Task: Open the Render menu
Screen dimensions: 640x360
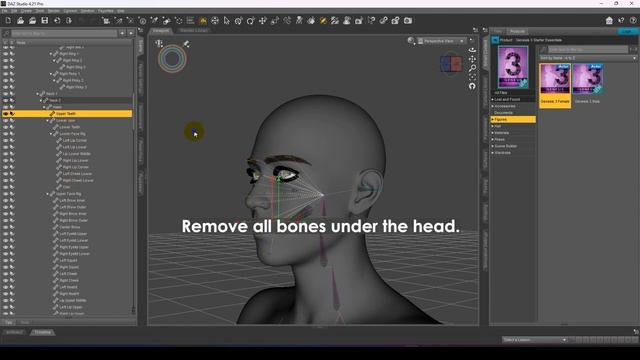Action: 53,11
